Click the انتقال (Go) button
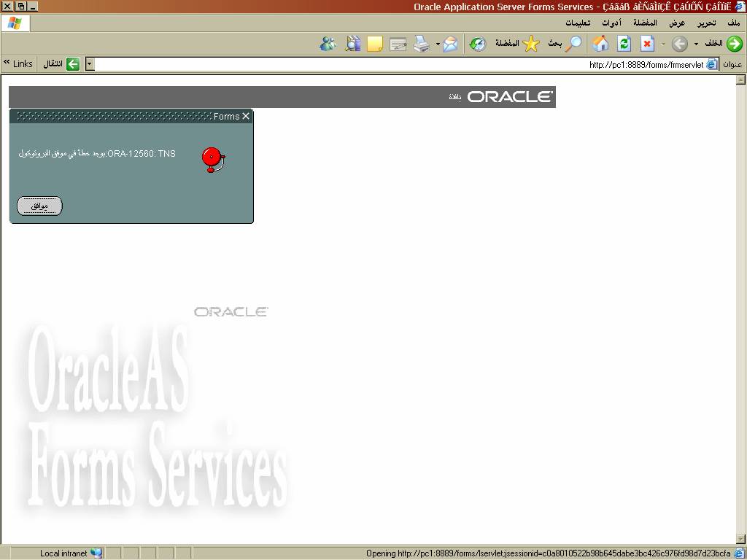Viewport: 747px width, 560px height. coord(63,64)
